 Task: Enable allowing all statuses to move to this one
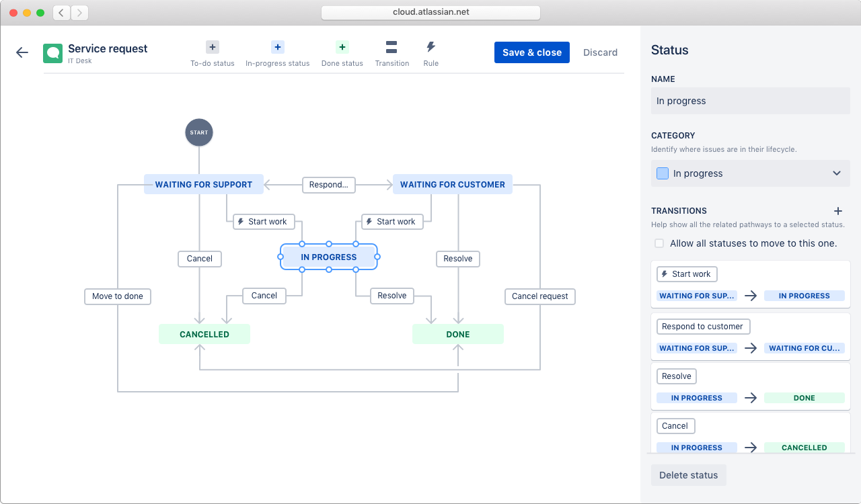[x=659, y=243]
